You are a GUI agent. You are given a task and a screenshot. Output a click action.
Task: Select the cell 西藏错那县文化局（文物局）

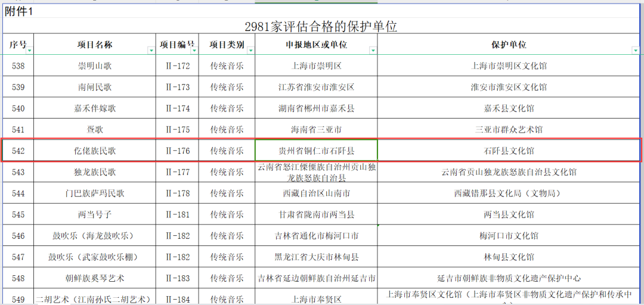[x=509, y=194]
